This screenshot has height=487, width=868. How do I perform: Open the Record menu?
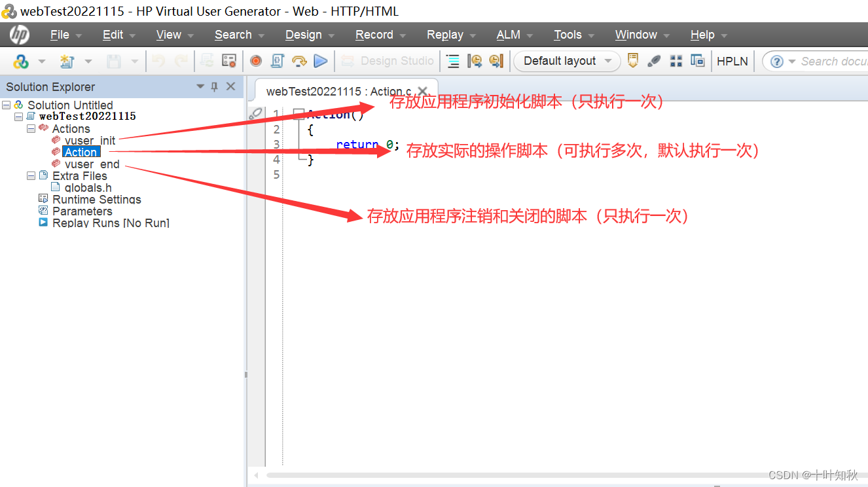click(374, 35)
